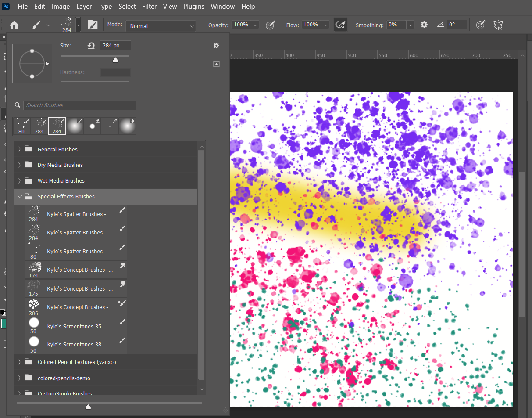Open the Filter menu

pos(149,6)
